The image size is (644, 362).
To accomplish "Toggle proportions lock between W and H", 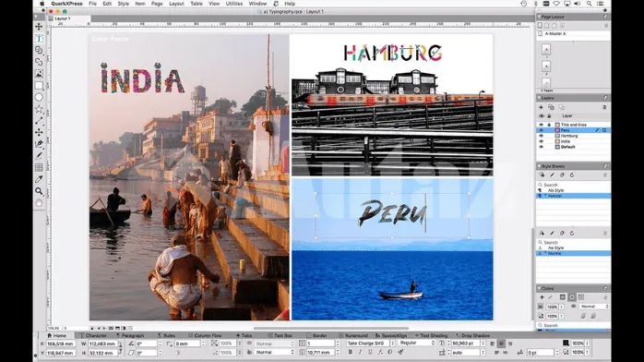I will 120,348.
